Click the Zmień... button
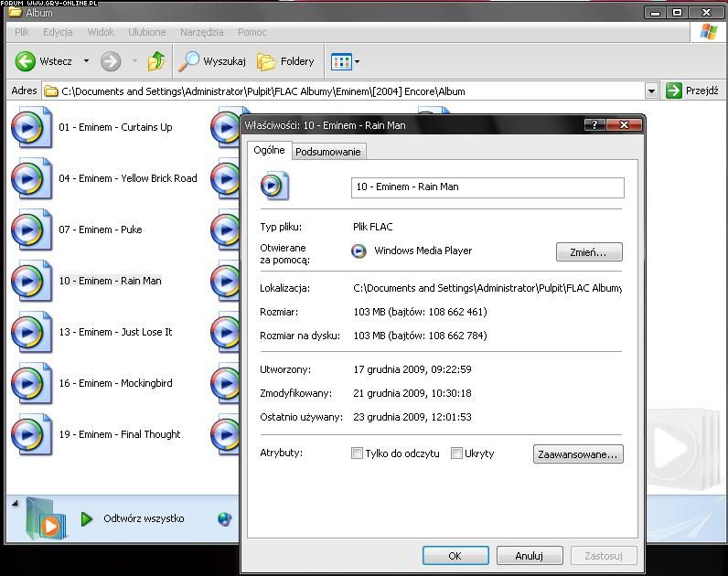728x576 pixels. (589, 251)
